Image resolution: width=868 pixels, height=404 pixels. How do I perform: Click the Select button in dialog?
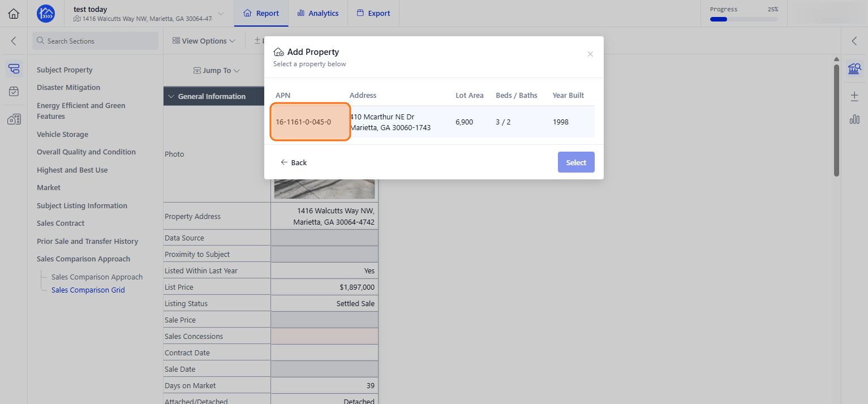click(576, 162)
